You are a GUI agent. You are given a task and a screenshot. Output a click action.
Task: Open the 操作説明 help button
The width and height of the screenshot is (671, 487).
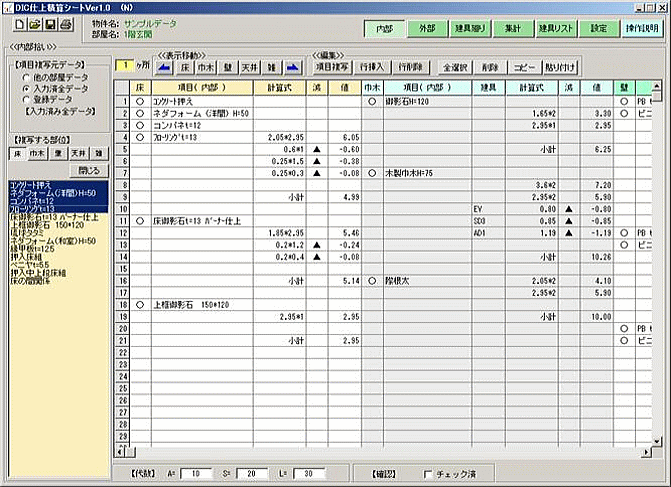click(646, 28)
